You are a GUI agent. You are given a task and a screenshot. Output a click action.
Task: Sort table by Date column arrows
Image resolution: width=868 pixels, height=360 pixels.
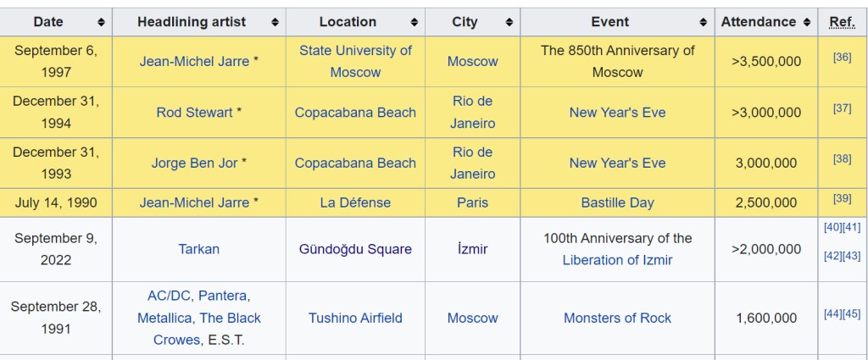pyautogui.click(x=102, y=22)
